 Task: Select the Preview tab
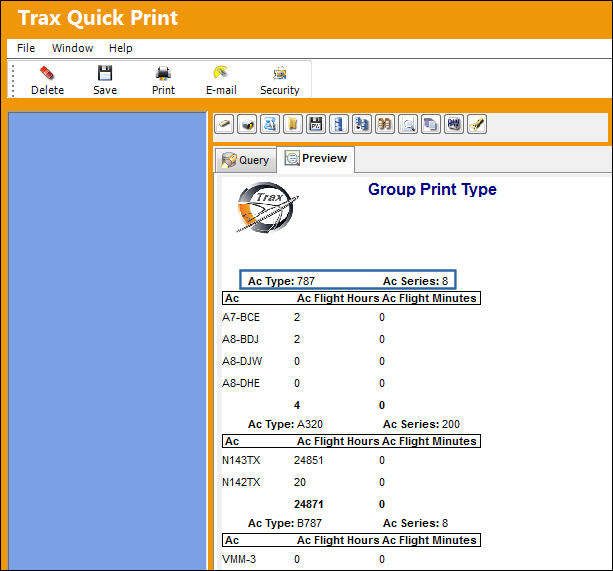point(316,158)
